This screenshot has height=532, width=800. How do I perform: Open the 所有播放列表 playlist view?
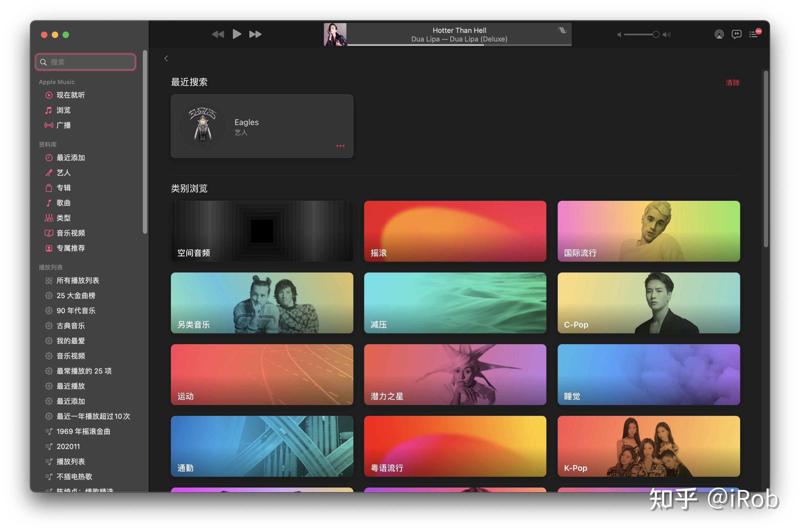tap(79, 280)
